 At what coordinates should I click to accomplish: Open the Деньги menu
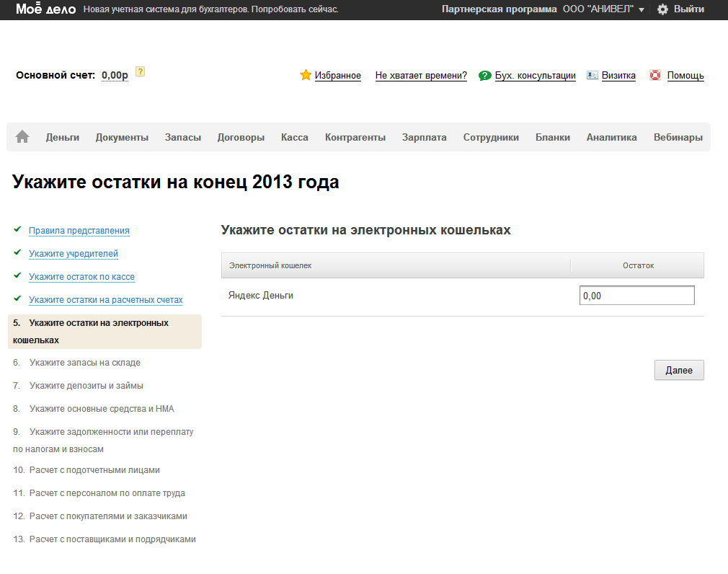pyautogui.click(x=63, y=137)
